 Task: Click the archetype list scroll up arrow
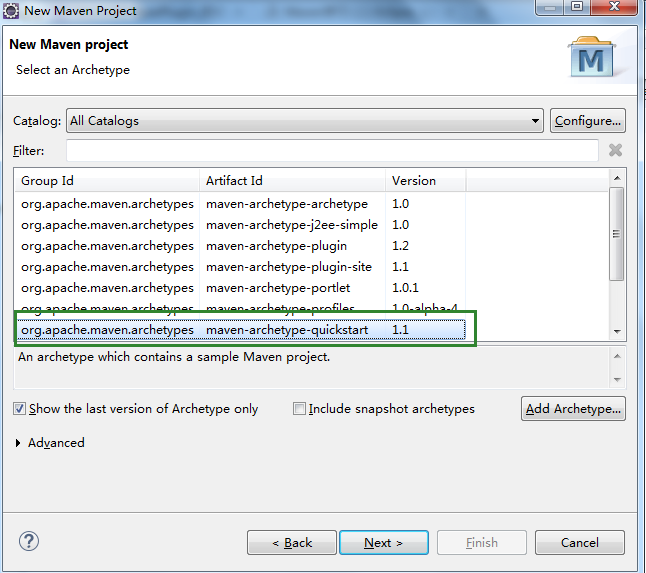click(617, 178)
